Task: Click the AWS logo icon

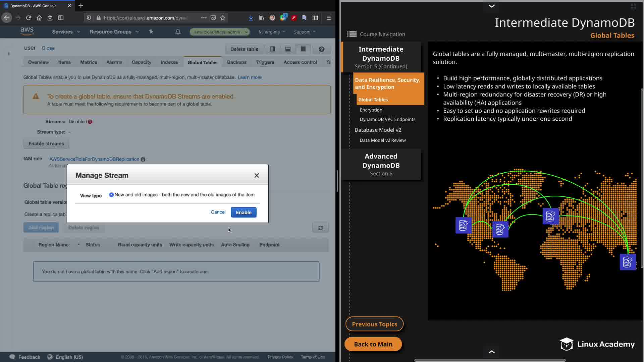Action: coord(27,31)
